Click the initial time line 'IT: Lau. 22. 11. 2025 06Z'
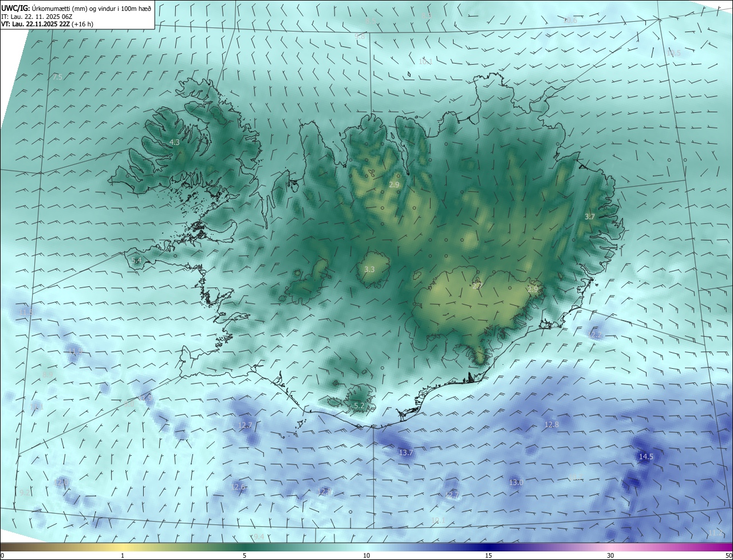Screen dimensions: 733x560 coord(38,16)
